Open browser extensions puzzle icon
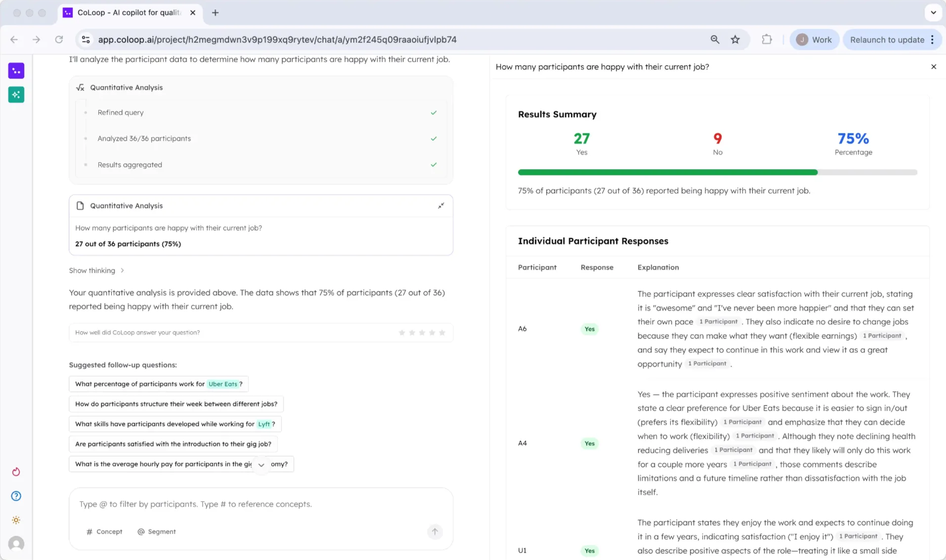The image size is (946, 560). click(767, 40)
